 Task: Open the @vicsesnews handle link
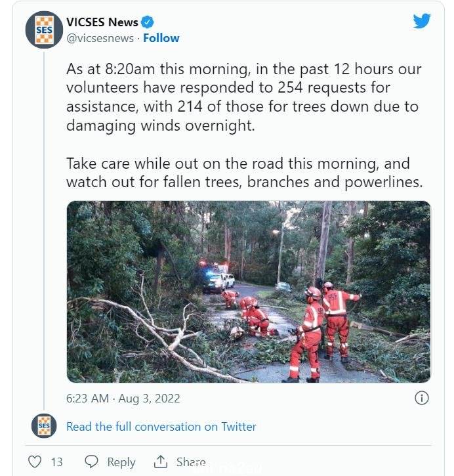pyautogui.click(x=100, y=38)
